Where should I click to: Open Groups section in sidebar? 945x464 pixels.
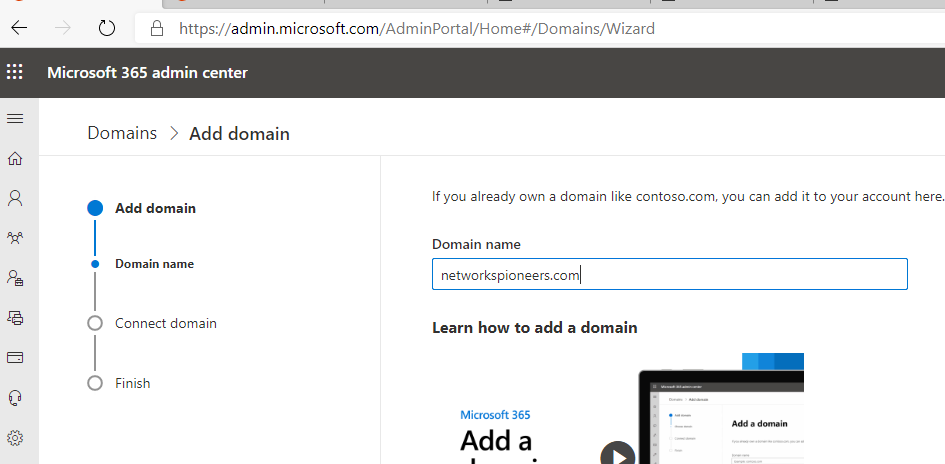15,238
